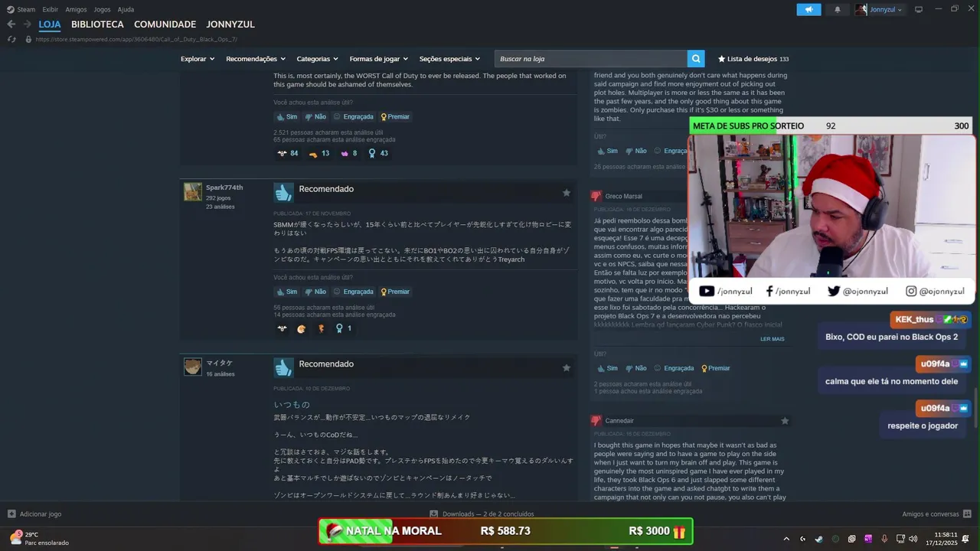
Task: Mark WORST Call of Duty review as Engraçada
Action: point(353,117)
